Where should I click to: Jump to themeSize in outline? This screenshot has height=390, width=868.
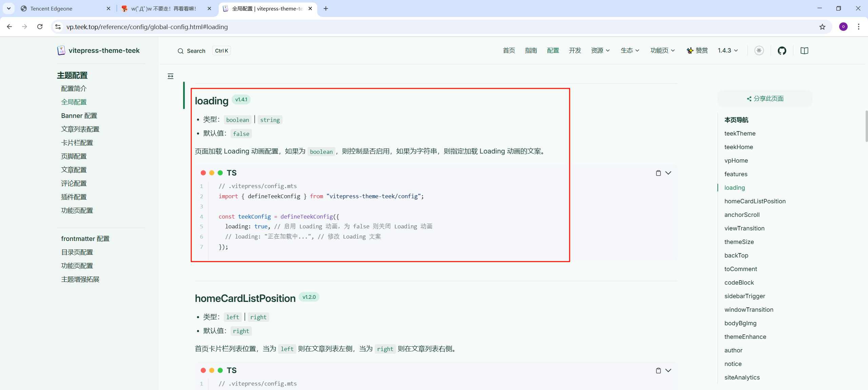[x=739, y=242]
